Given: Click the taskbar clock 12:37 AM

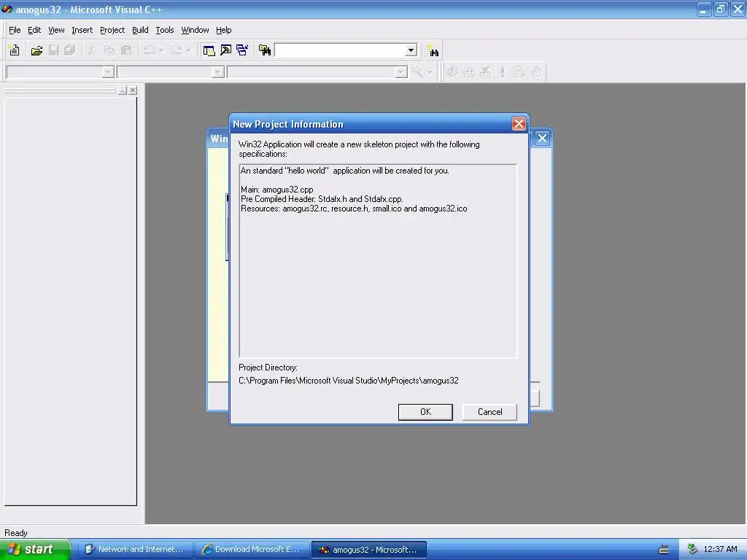Looking at the screenshot, I should [x=720, y=550].
